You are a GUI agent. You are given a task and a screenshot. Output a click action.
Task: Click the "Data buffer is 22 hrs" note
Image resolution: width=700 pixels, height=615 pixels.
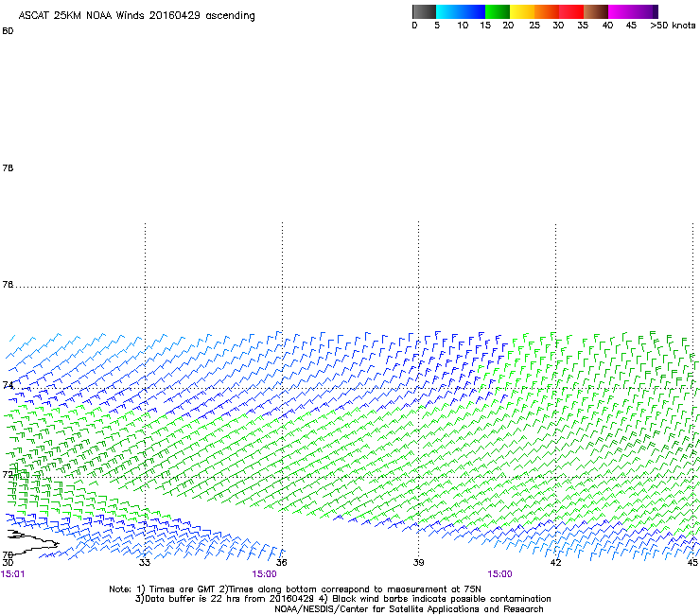[x=342, y=599]
